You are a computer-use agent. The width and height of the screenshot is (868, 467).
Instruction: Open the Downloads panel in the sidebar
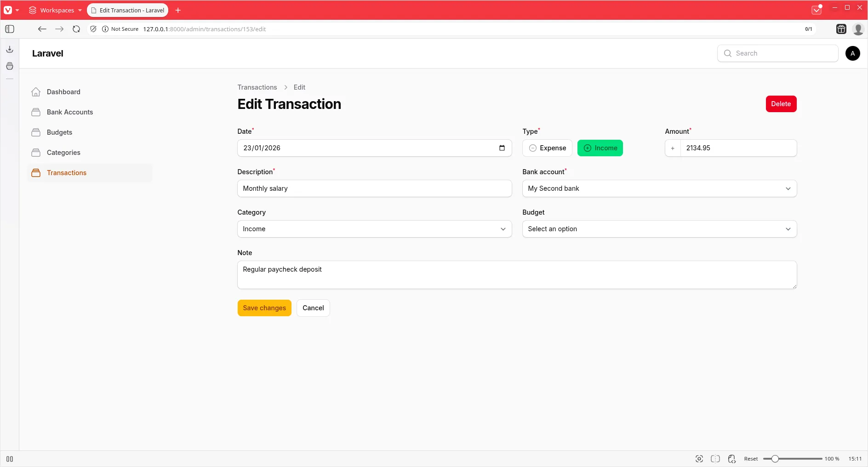9,49
